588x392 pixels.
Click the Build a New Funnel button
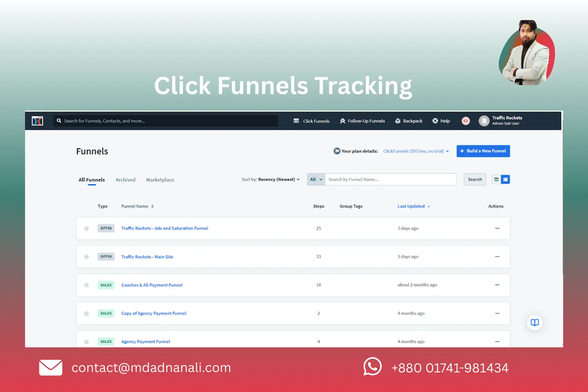pyautogui.click(x=483, y=151)
